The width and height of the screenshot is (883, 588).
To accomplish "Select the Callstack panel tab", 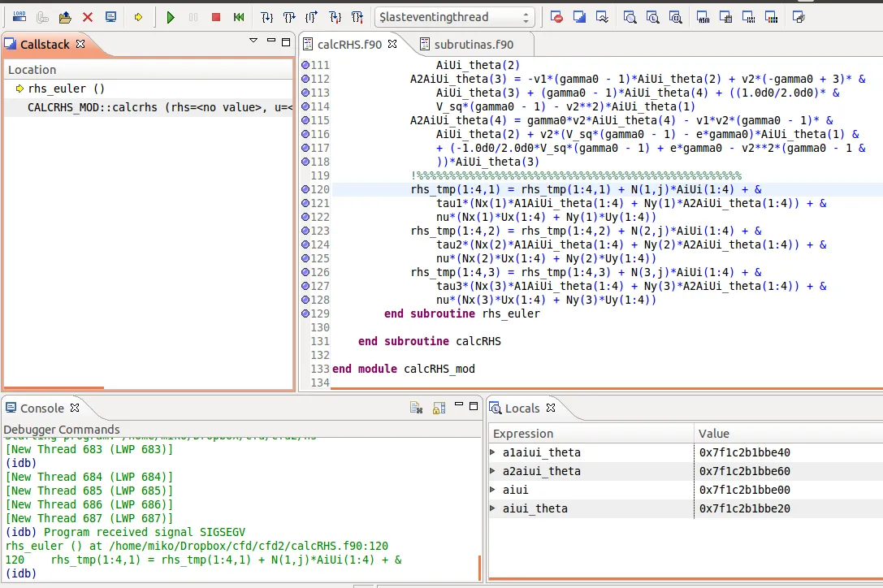I will point(45,44).
